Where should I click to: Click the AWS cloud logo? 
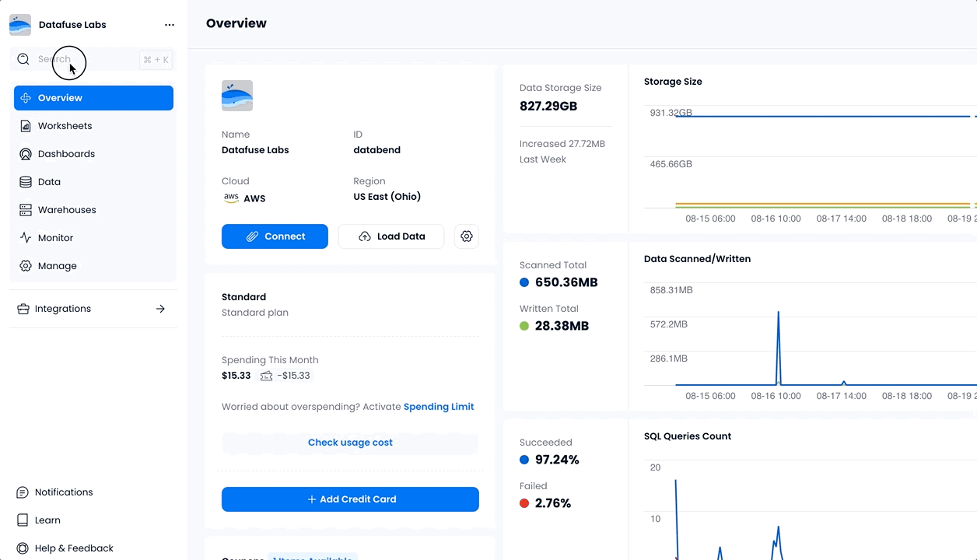coord(231,198)
